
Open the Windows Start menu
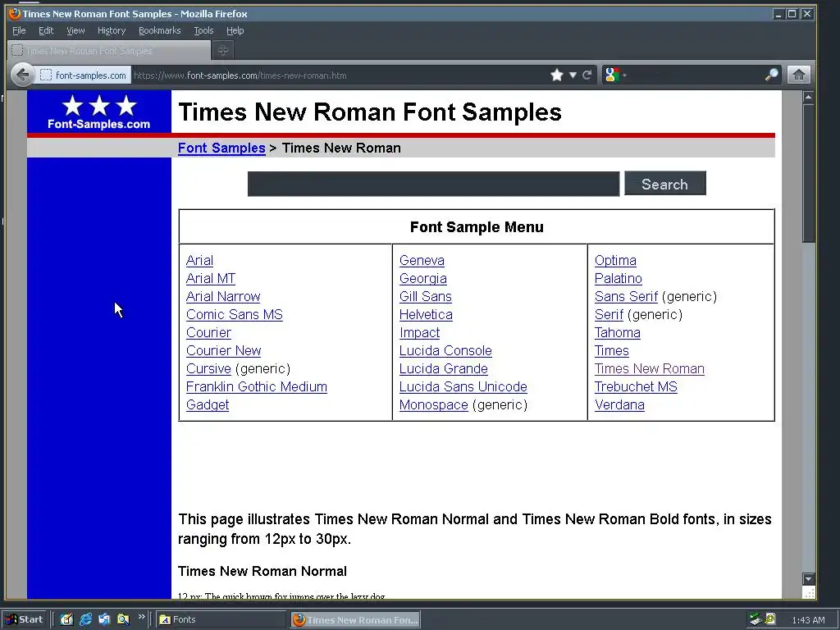(25, 619)
